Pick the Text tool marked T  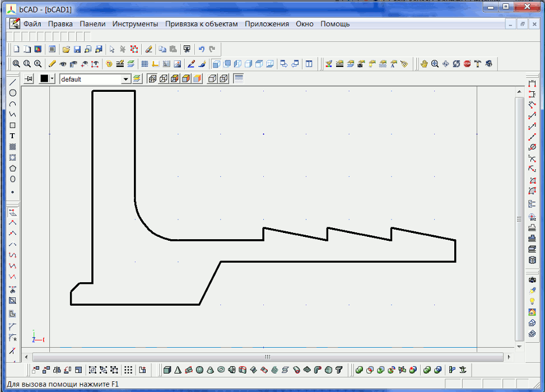click(12, 136)
